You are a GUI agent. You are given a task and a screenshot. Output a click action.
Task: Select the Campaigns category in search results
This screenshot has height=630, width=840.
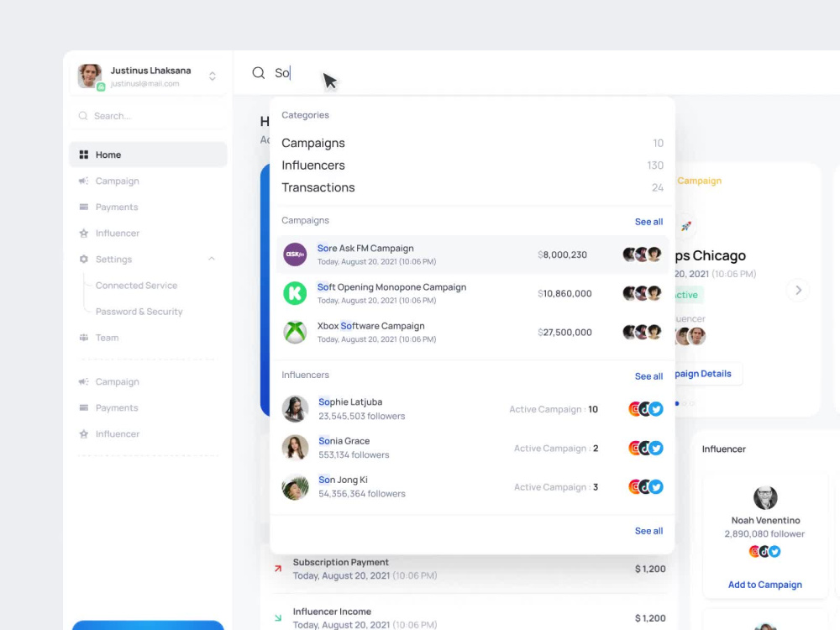(x=313, y=143)
